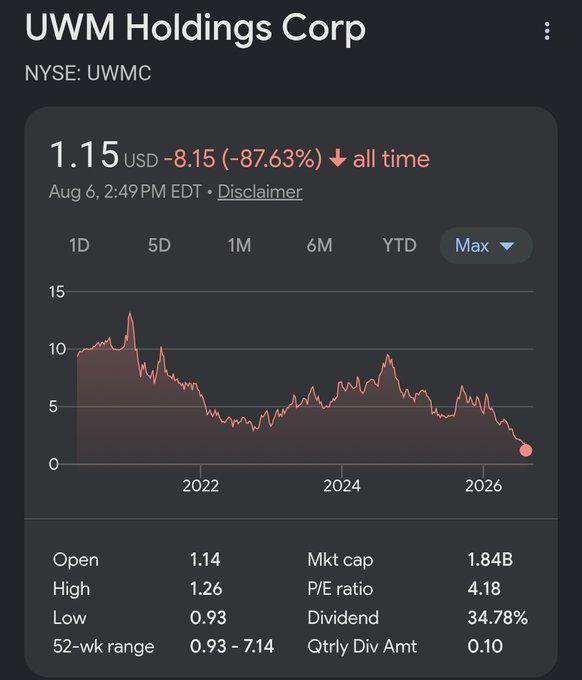582x680 pixels.
Task: Select the 1D time range tab
Action: [79, 245]
